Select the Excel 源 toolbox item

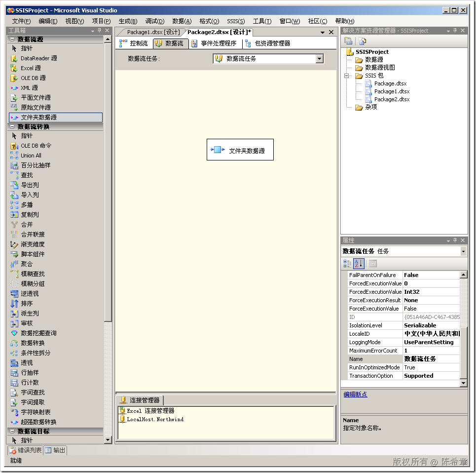pos(31,68)
